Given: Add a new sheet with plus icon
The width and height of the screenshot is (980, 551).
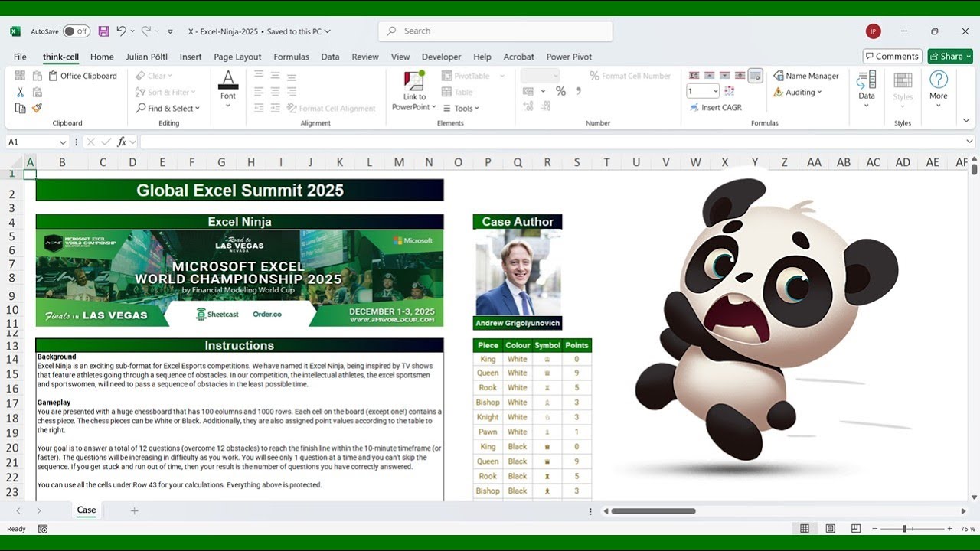Looking at the screenshot, I should click(134, 510).
